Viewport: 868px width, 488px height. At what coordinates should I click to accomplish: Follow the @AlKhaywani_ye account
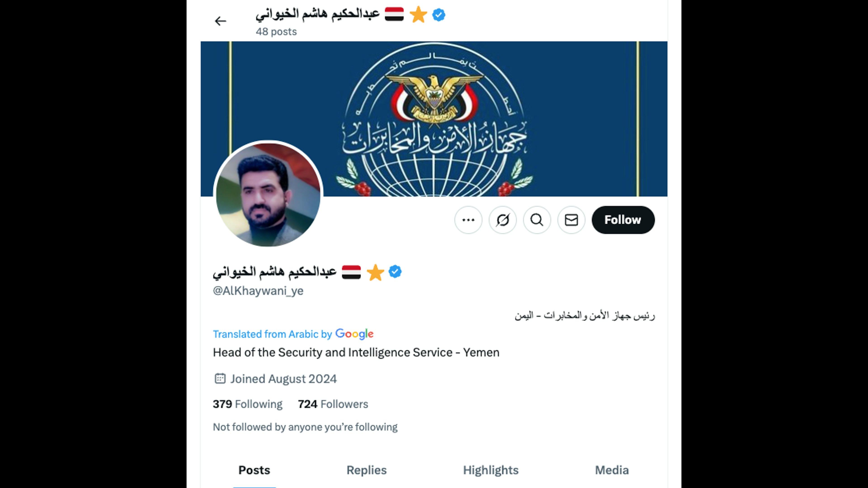click(623, 220)
